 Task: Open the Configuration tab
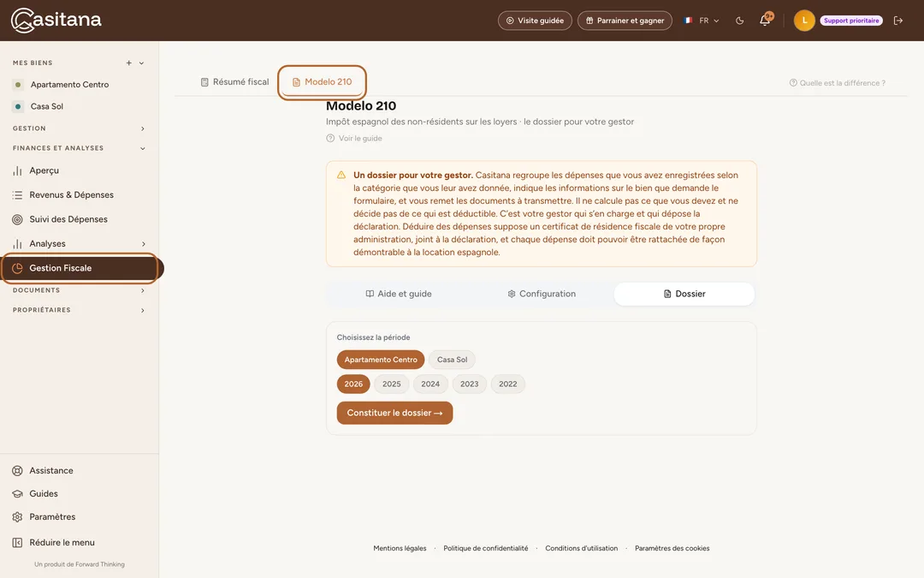point(542,294)
